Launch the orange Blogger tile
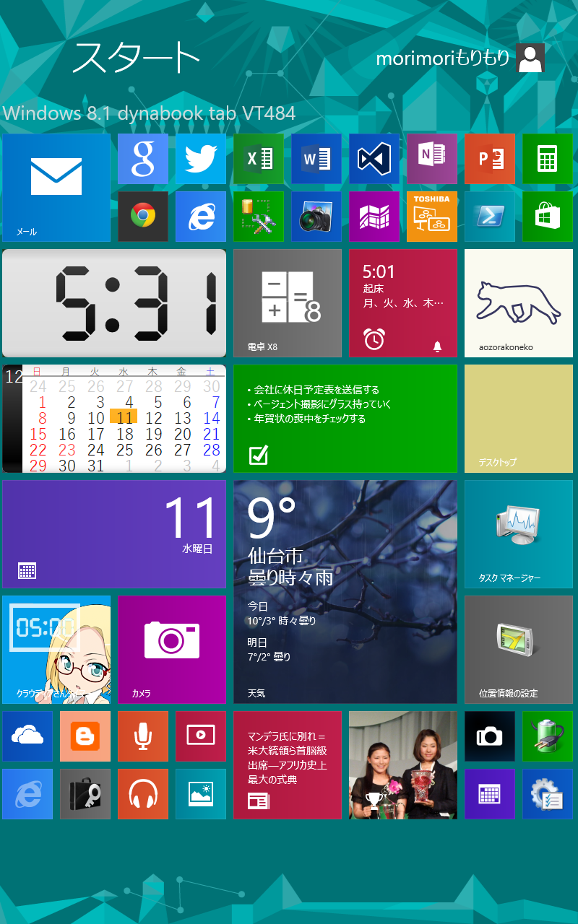The height and width of the screenshot is (924, 578). (85, 736)
